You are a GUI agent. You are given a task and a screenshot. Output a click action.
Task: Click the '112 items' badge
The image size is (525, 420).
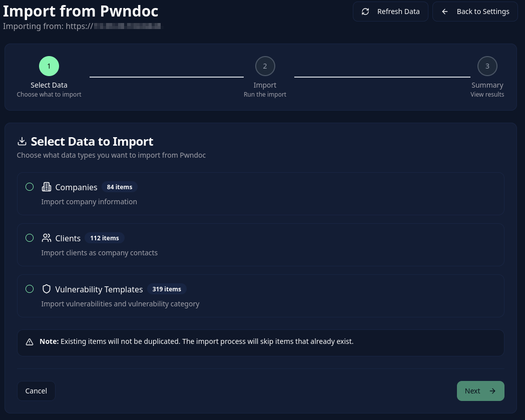(x=105, y=238)
